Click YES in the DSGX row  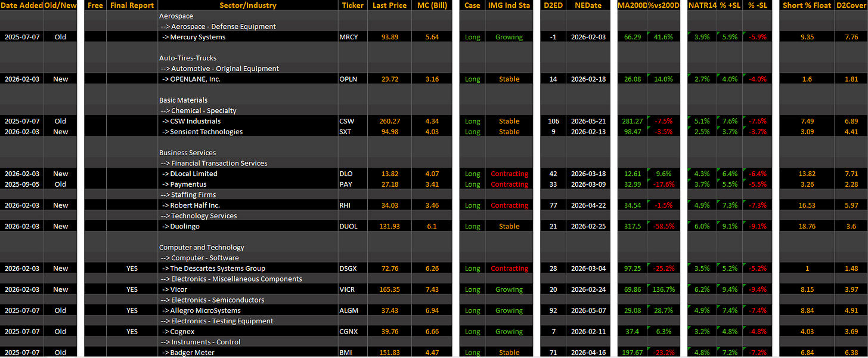132,268
